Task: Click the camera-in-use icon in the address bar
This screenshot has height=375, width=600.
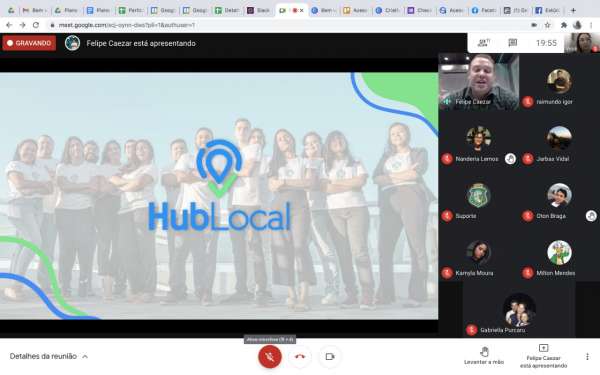Action: pos(534,25)
